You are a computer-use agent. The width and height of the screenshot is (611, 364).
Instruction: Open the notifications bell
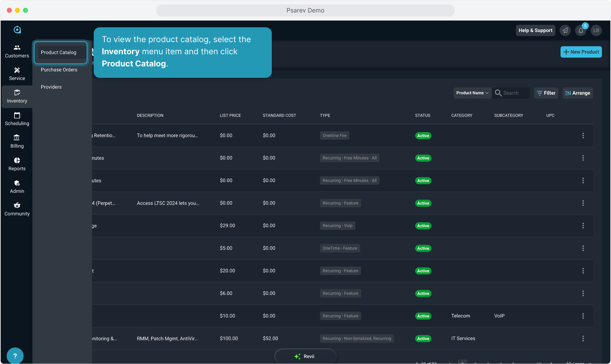point(581,30)
